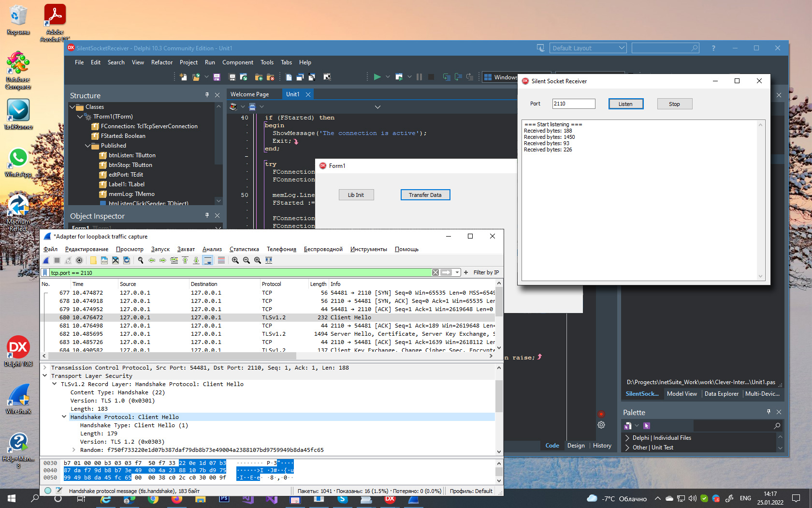812x508 pixels.
Task: Toggle Wireshark filter bookmark icon
Action: pos(45,272)
